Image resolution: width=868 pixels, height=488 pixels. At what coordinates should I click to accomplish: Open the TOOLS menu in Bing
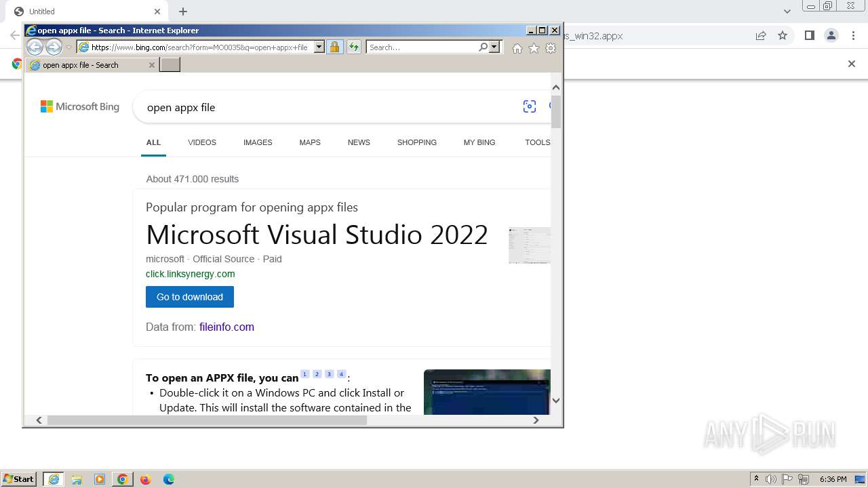coord(537,142)
